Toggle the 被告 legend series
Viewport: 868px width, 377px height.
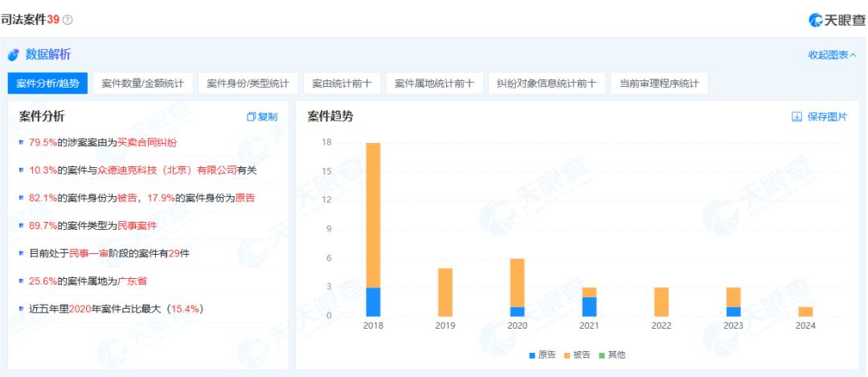577,354
